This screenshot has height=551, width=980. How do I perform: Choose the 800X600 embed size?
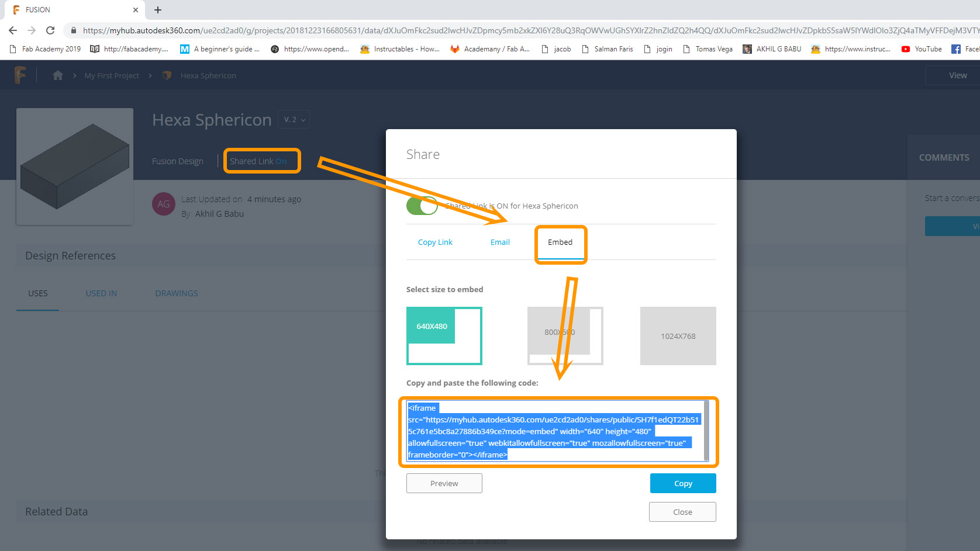pos(565,336)
